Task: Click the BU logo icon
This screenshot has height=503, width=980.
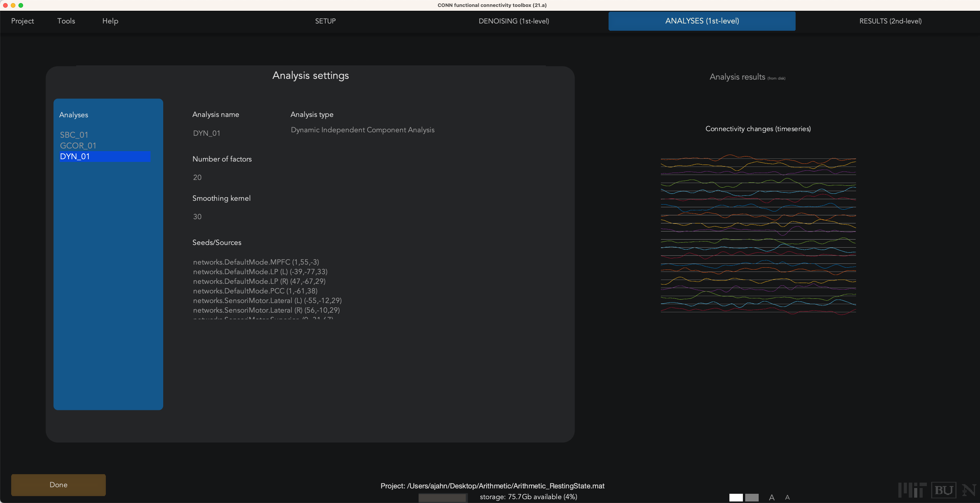Action: click(x=944, y=490)
